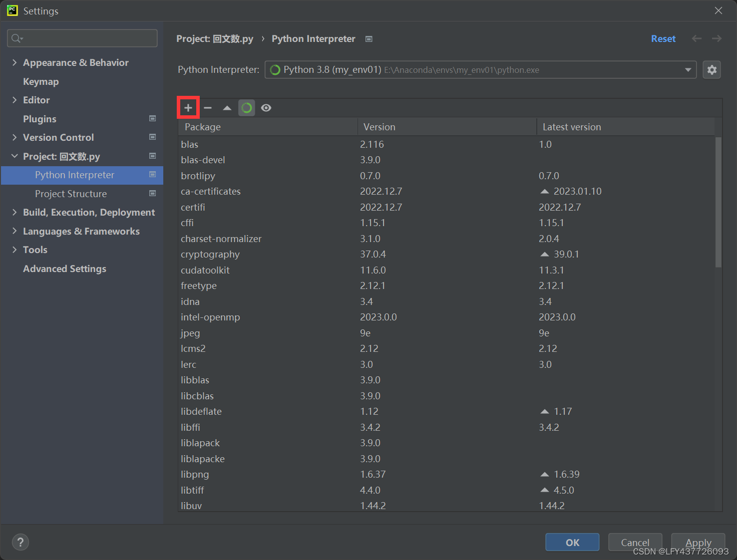Select Python Interpreter in the sidebar
This screenshot has height=560, width=737.
[82, 175]
